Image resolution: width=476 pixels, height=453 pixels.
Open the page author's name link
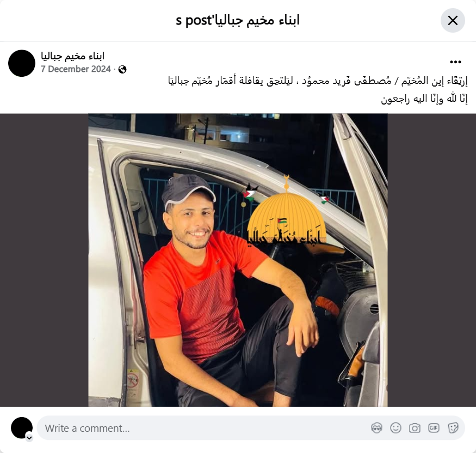tap(72, 56)
